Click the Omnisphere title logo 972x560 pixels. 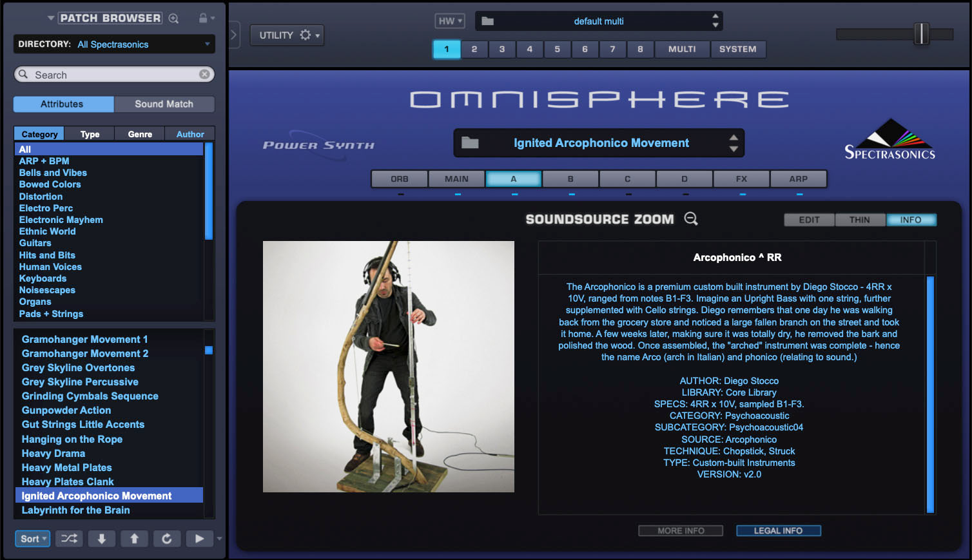tap(599, 99)
